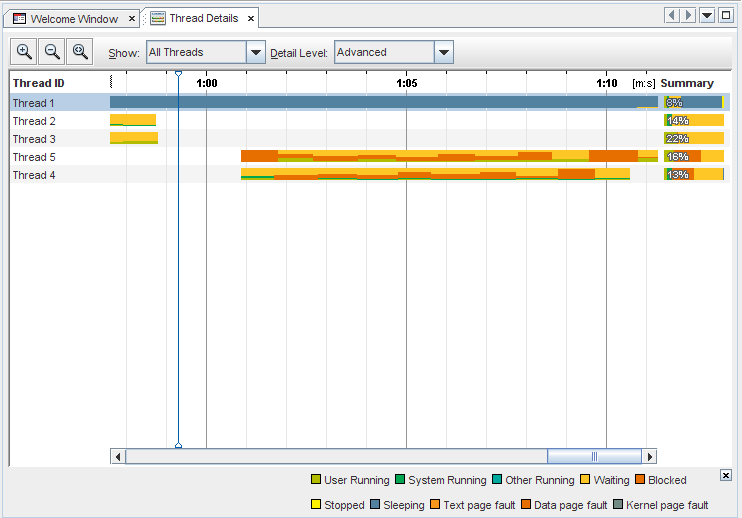Click the horizontal scrollbar thumb
This screenshot has height=518, width=742.
click(594, 457)
